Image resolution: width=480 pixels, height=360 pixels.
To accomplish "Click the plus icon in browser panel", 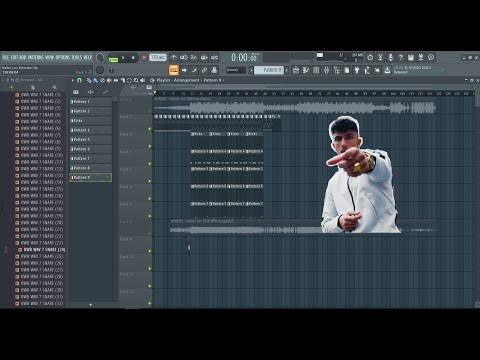I will coord(11,87).
